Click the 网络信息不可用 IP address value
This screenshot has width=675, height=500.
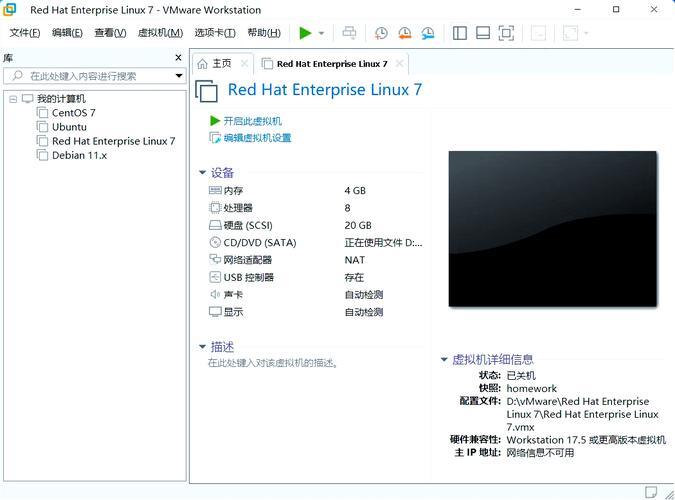540,453
